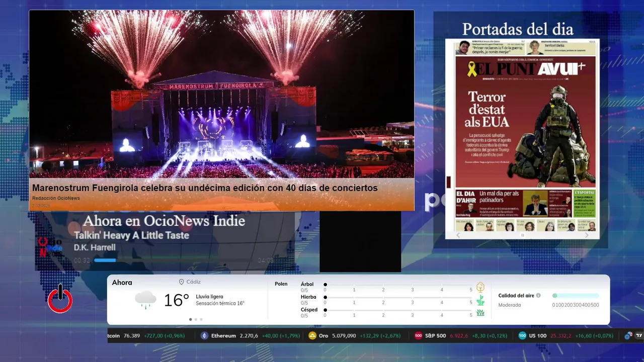This screenshot has width=644, height=362.
Task: Pause the Portadas del dia slideshow
Action: (522, 235)
